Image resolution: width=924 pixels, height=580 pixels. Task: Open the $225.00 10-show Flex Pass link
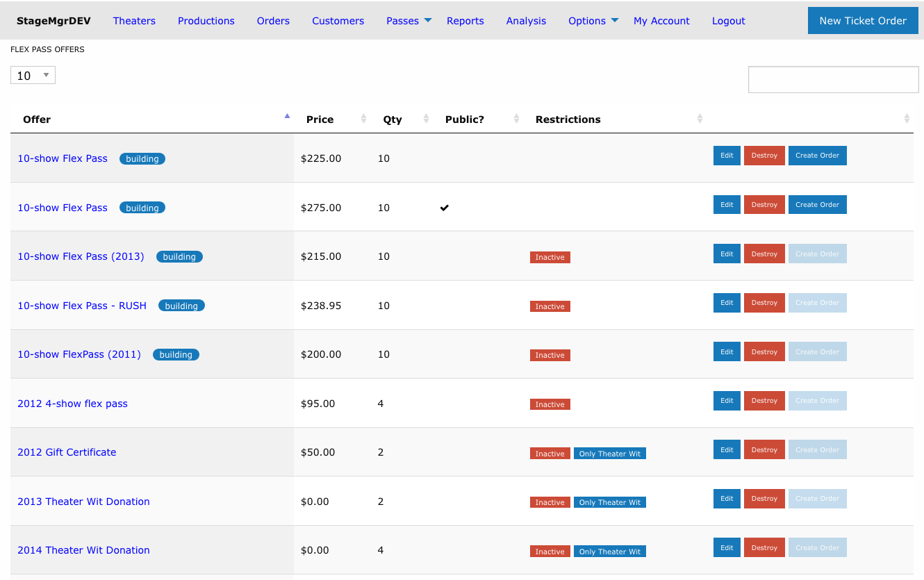(63, 158)
